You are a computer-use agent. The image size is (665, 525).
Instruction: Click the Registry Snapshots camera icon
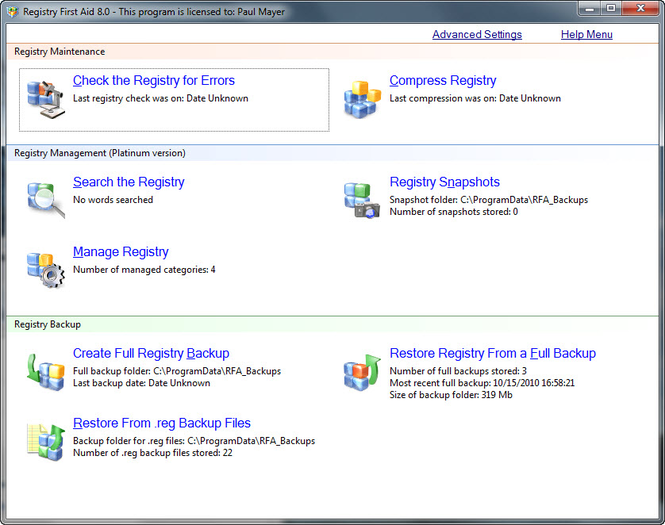click(x=362, y=201)
